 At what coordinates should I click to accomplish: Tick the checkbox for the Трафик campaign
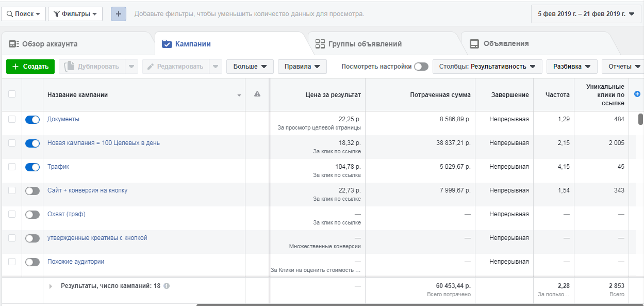pos(12,167)
